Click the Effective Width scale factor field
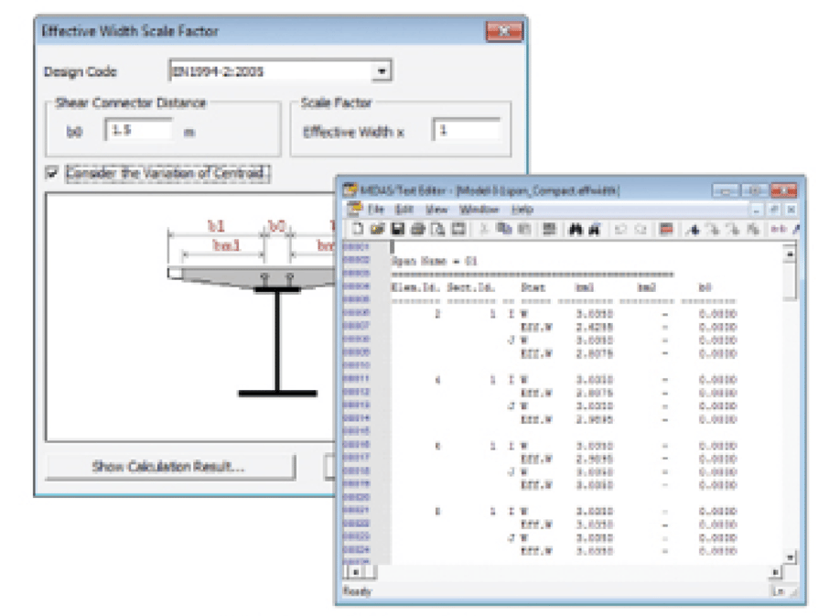840x616 pixels. click(466, 131)
